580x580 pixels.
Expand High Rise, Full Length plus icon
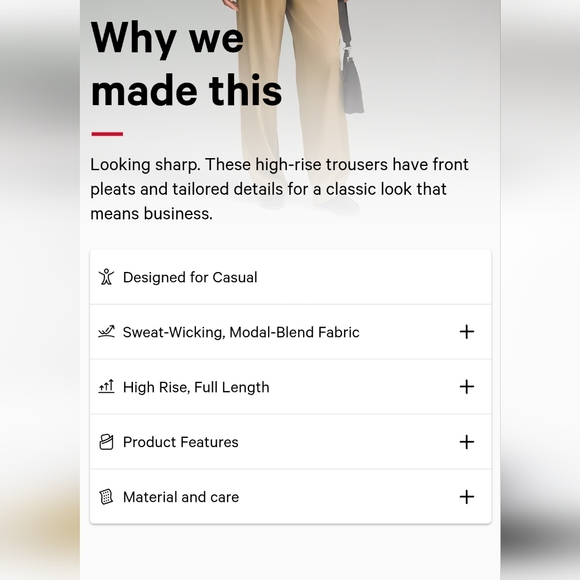[x=467, y=387]
